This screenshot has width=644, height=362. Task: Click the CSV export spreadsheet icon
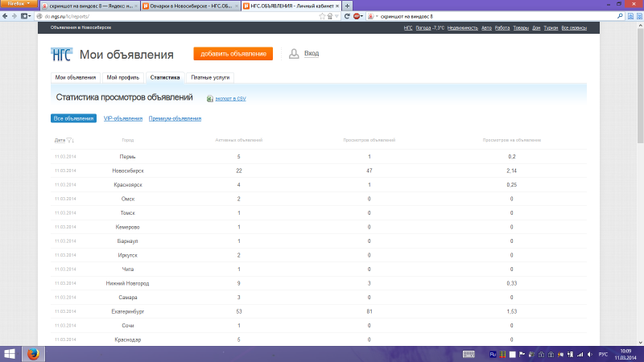[209, 98]
